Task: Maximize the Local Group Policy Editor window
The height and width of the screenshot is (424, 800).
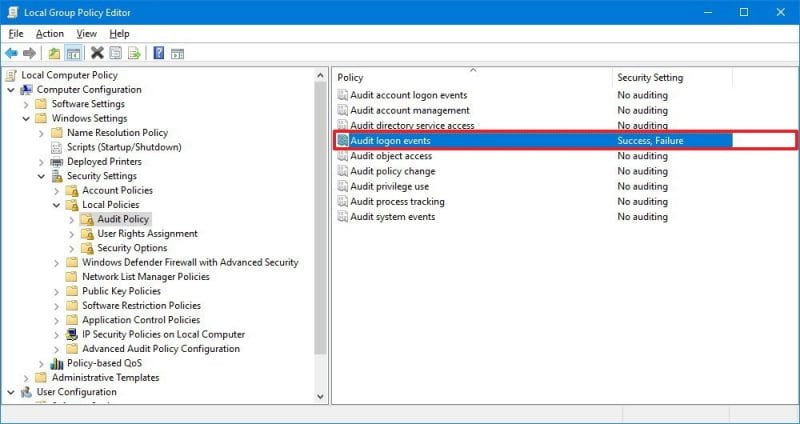Action: [x=744, y=12]
